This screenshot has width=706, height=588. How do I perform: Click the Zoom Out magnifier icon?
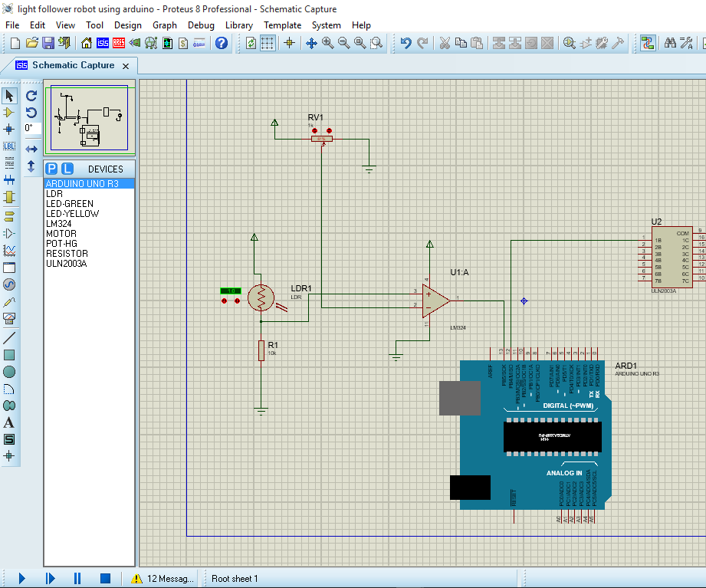coord(344,43)
